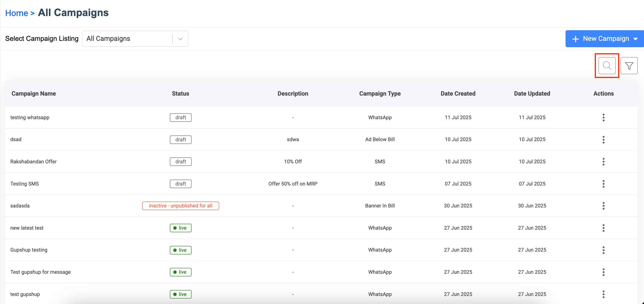Go to the Home breadcrumb link
This screenshot has width=644, height=304.
pyautogui.click(x=17, y=13)
